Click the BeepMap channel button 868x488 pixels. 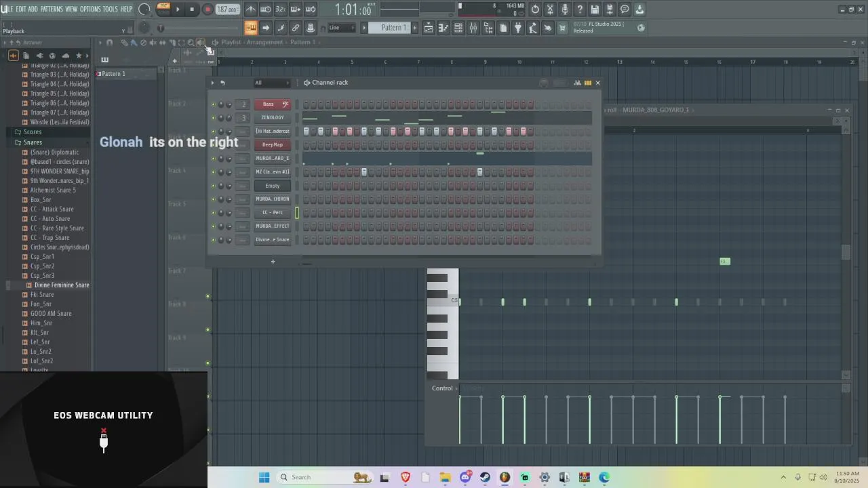coord(273,145)
